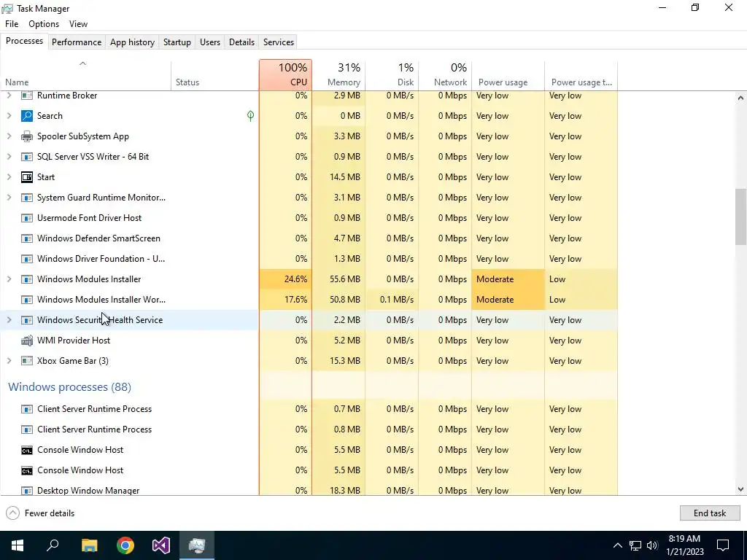Click the Xbox Game Bar icon
Image resolution: width=747 pixels, height=560 pixels.
(27, 361)
